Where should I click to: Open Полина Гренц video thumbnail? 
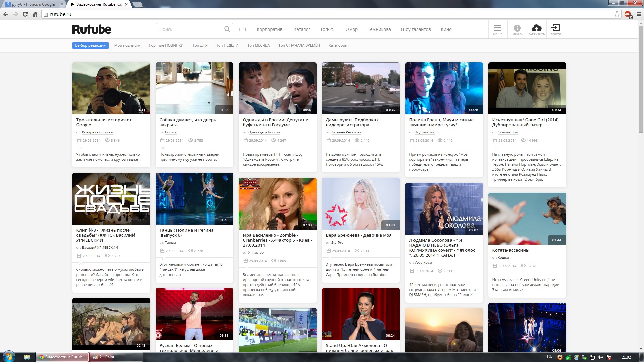444,88
